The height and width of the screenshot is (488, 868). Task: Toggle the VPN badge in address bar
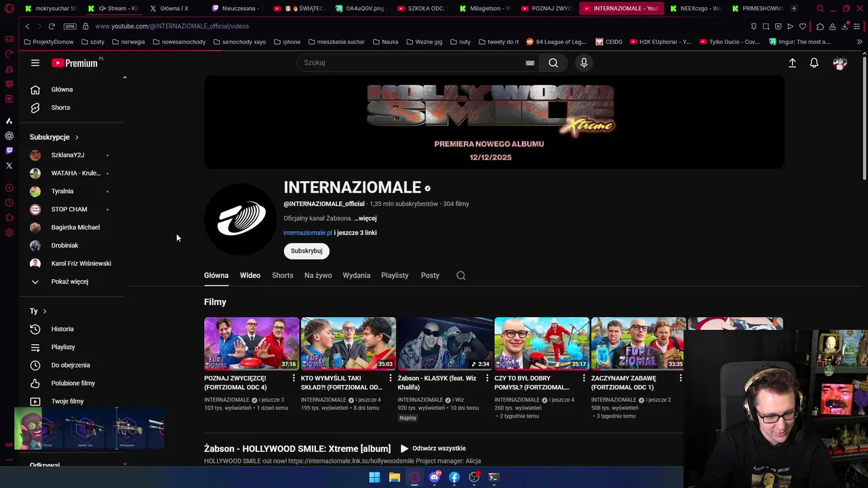click(x=70, y=26)
